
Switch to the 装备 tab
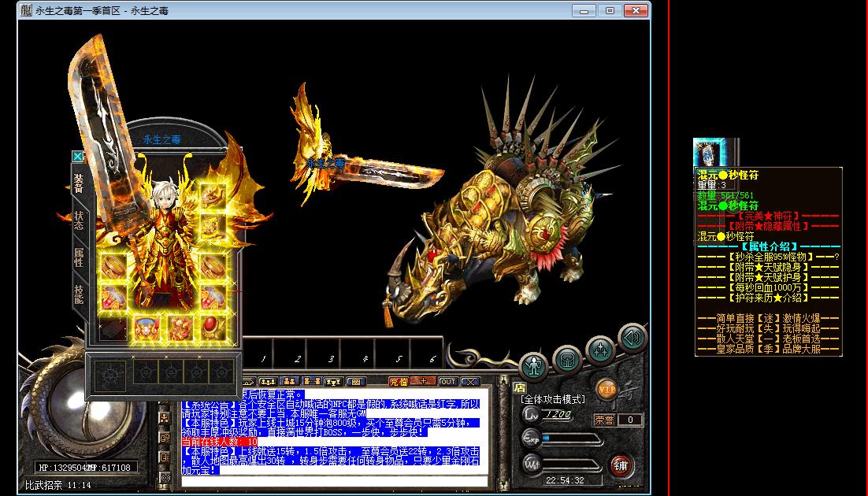click(x=79, y=183)
